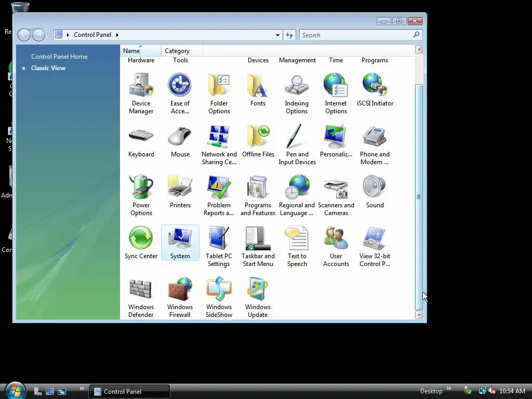Expand arrow after Control Panel breadcrumb

(x=117, y=35)
